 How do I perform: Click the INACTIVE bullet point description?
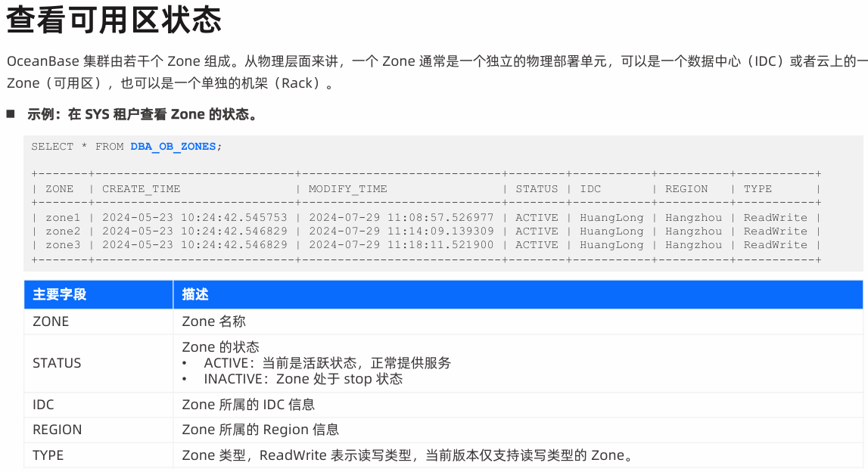(303, 379)
